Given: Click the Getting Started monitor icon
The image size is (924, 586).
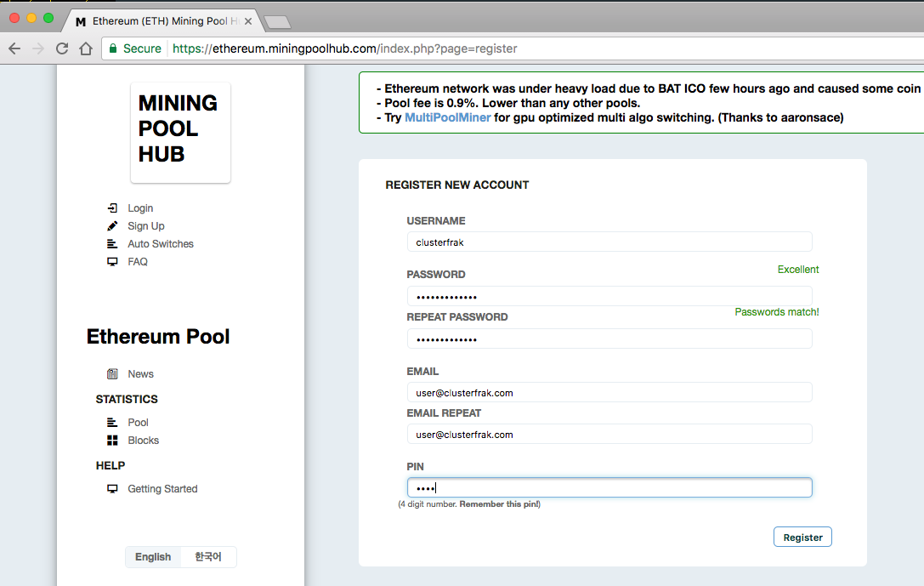Looking at the screenshot, I should click(x=112, y=489).
